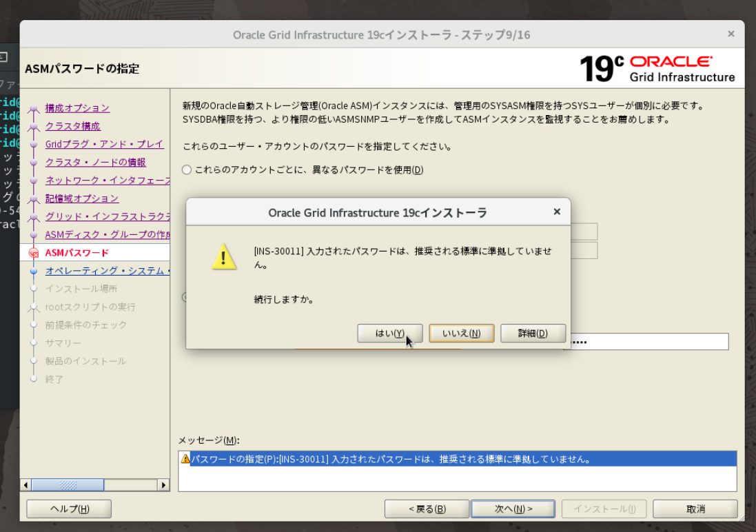756x532 pixels.
Task: Open ネットワーク・インタフェース step link
Action: (x=108, y=181)
